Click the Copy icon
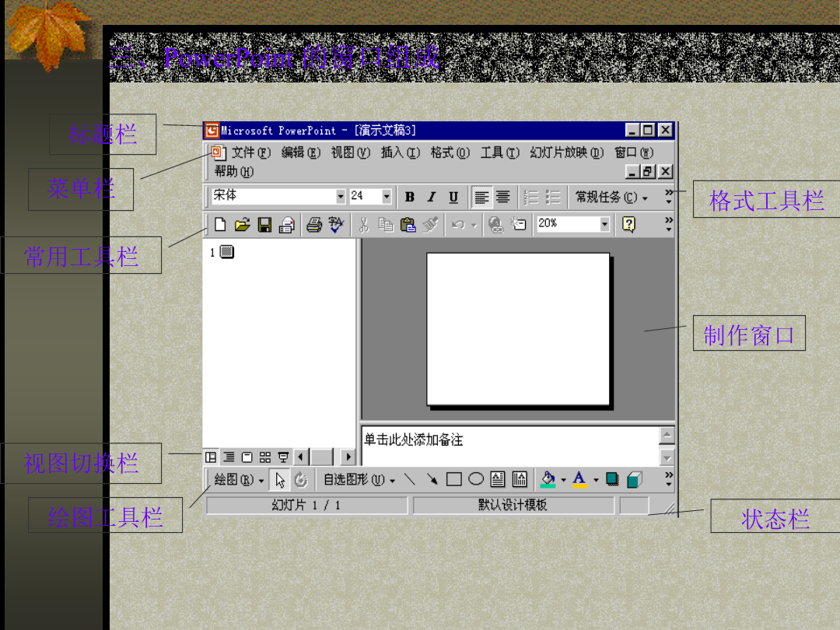 pos(386,225)
